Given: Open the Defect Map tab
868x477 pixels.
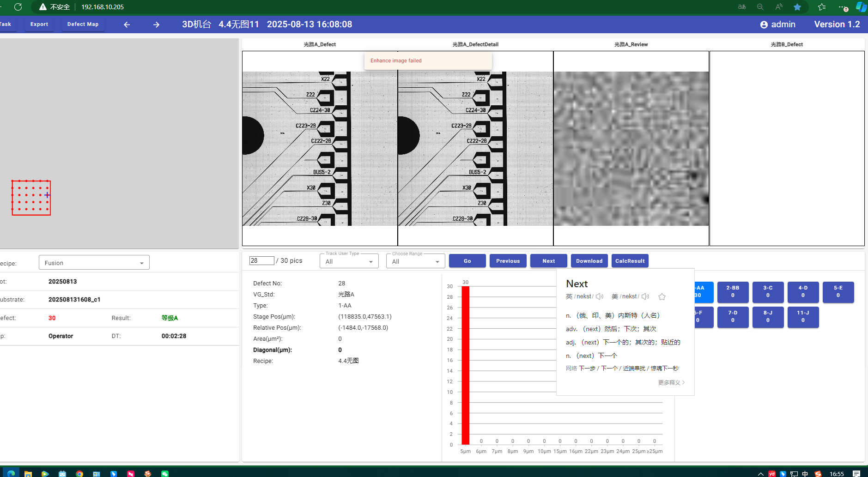Looking at the screenshot, I should (83, 24).
